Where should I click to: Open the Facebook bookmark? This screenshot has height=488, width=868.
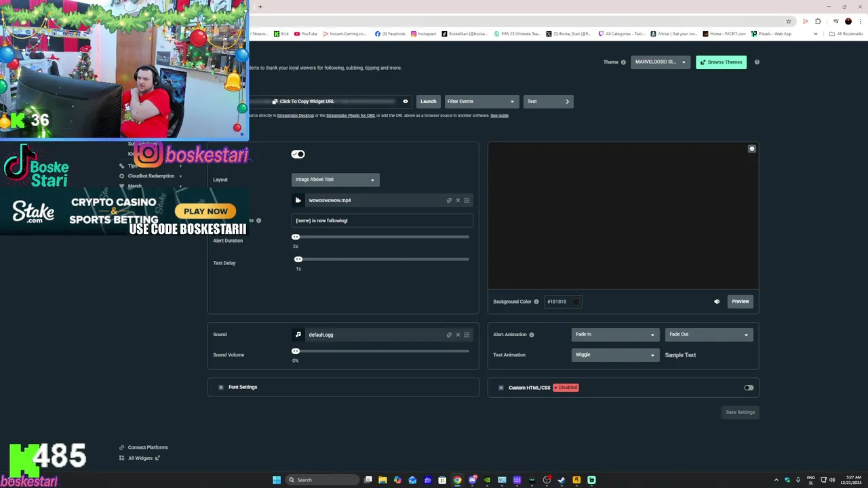390,34
